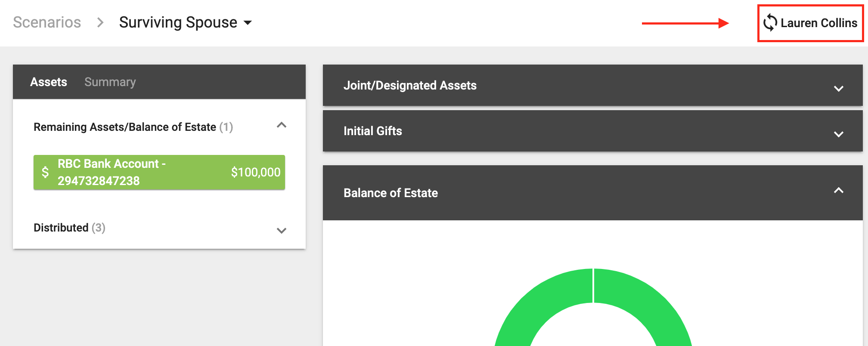Select the RBC Bank Account asset card
The height and width of the screenshot is (346, 868).
(x=159, y=172)
